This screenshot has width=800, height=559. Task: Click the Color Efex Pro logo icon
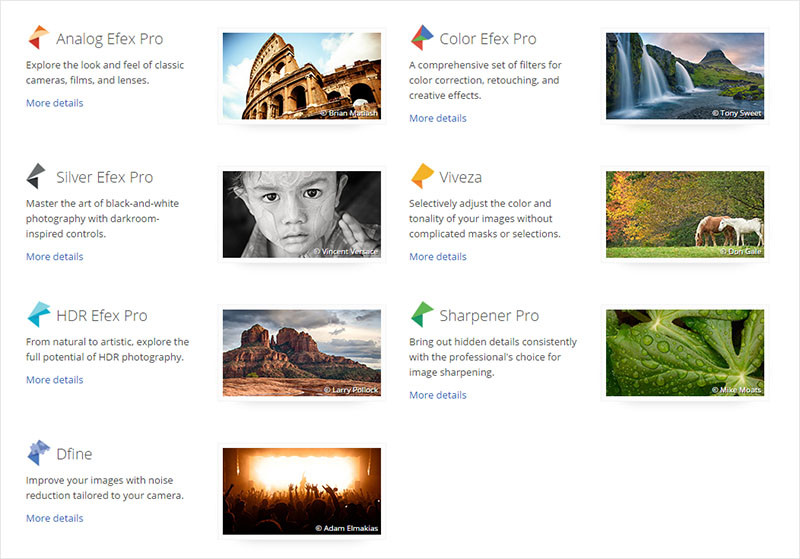coord(421,38)
